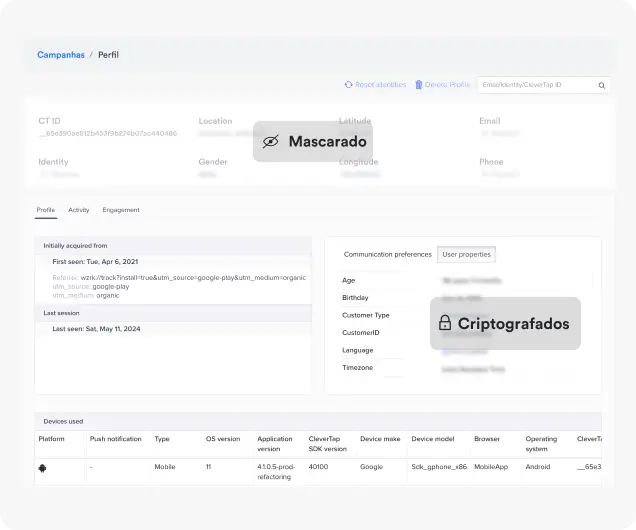Switch to the Engagement tab
The height and width of the screenshot is (530, 636).
[x=121, y=210]
